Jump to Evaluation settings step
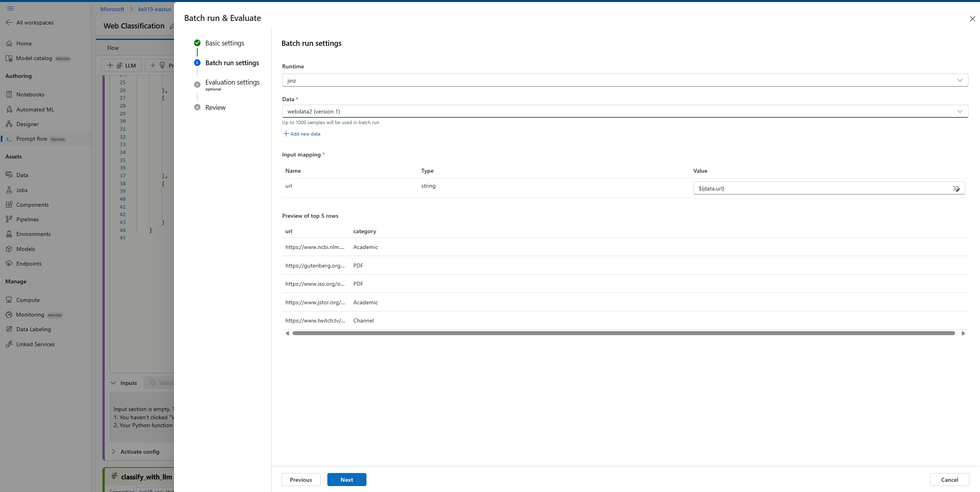The height and width of the screenshot is (492, 980). (x=232, y=82)
